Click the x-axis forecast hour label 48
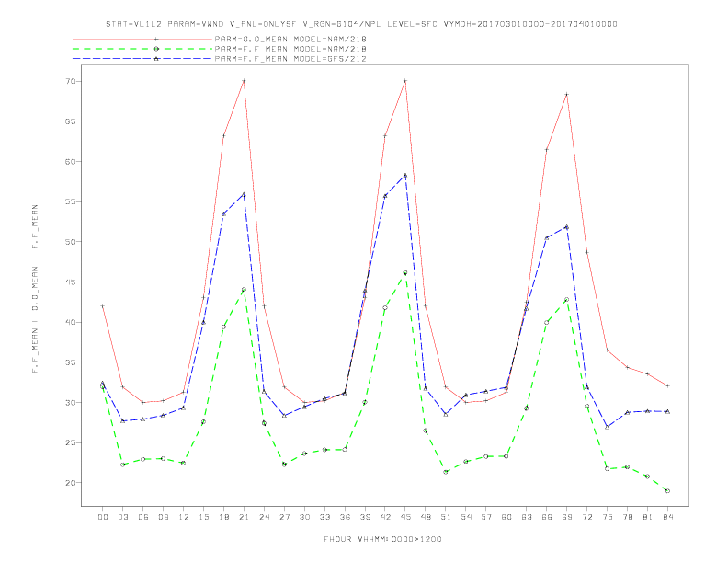The image size is (728, 563). 426,517
